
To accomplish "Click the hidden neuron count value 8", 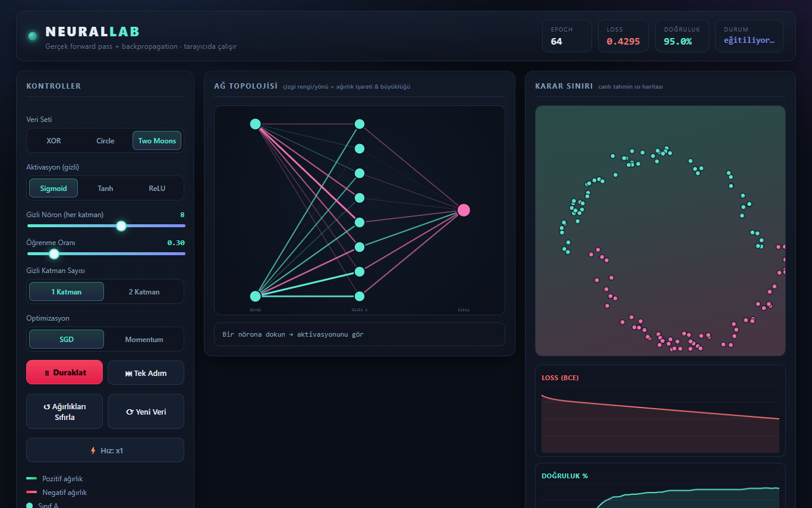I will [x=182, y=215].
